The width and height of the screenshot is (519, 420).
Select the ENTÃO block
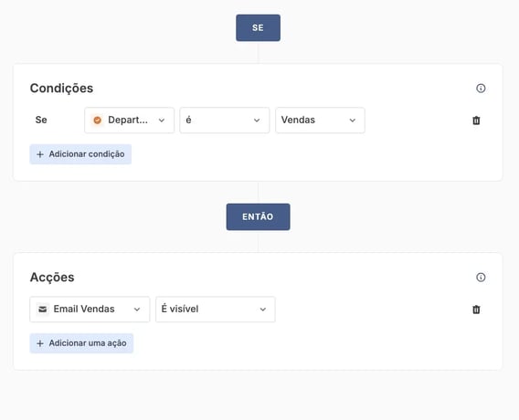259,217
